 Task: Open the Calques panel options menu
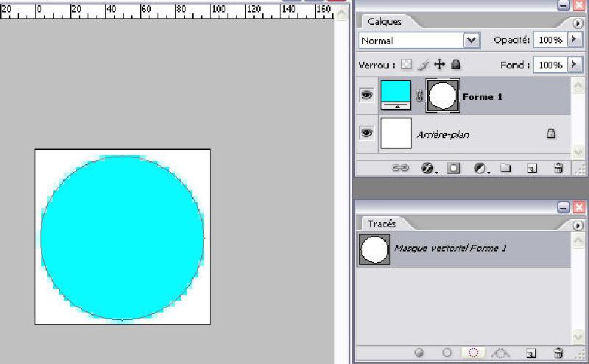578,24
